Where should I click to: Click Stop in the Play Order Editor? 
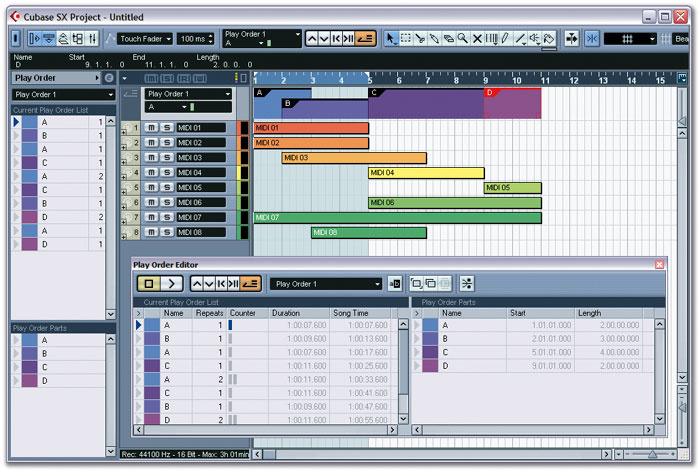point(149,284)
